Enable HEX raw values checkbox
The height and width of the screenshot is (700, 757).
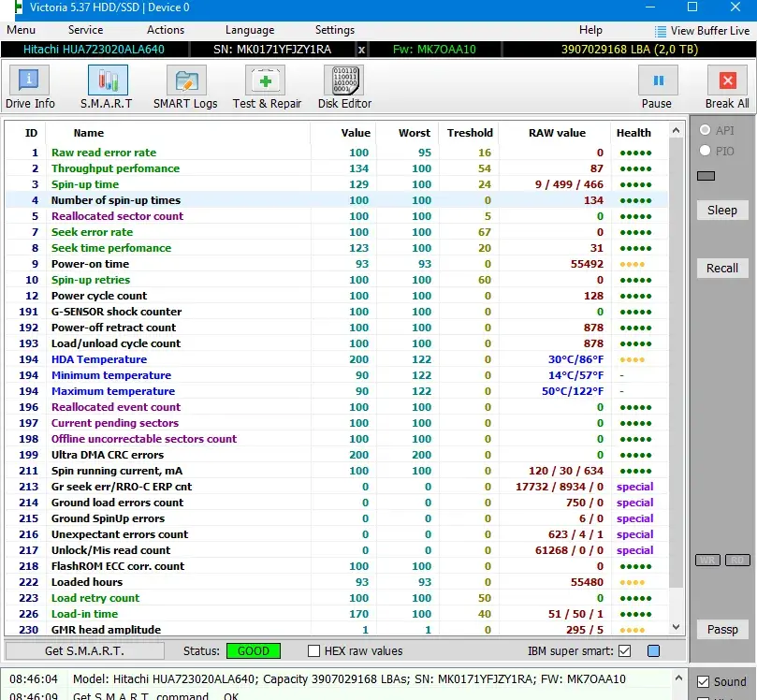[313, 650]
